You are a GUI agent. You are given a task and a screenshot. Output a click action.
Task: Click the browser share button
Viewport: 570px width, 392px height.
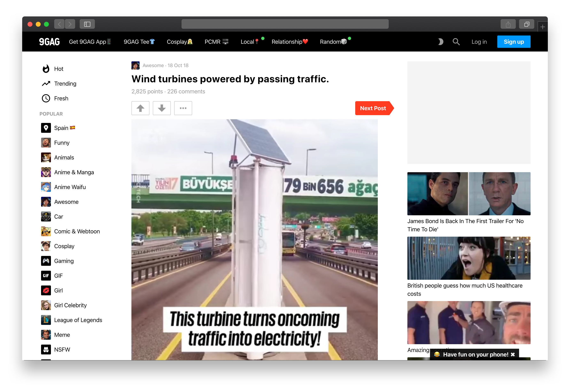click(x=508, y=24)
